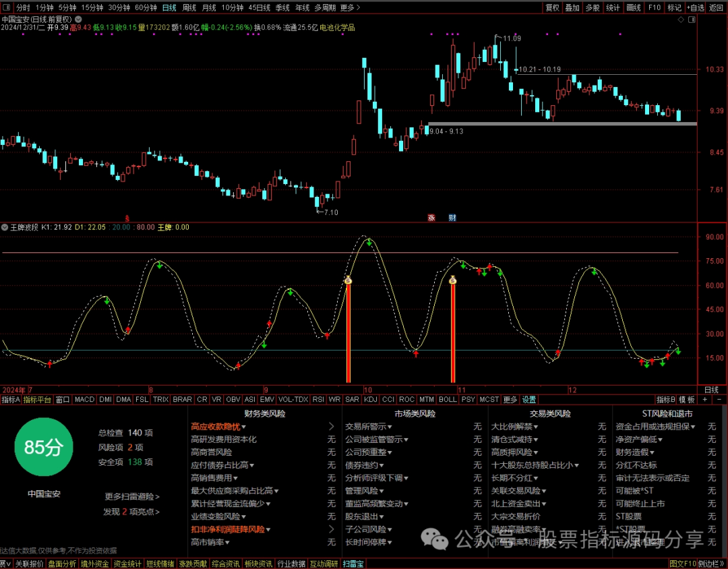Viewport: 728px width, 569px height.
Task: Open 设置 on the indicator bar
Action: click(529, 400)
